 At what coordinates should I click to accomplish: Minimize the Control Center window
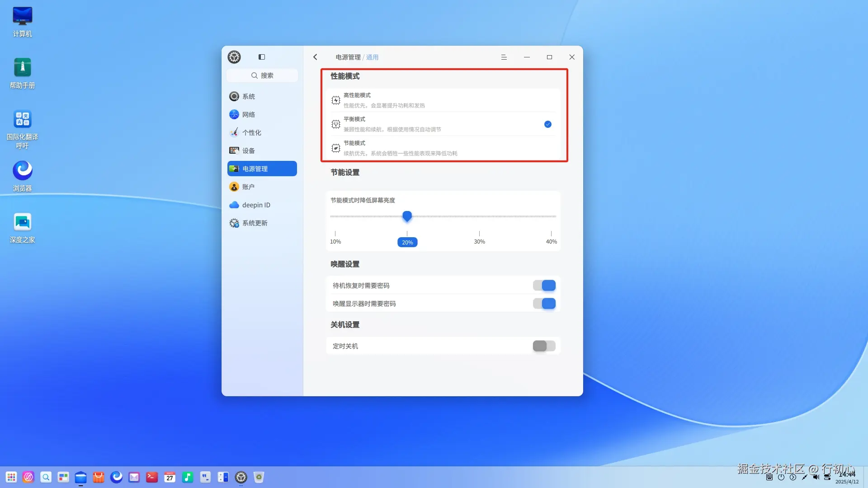click(527, 57)
